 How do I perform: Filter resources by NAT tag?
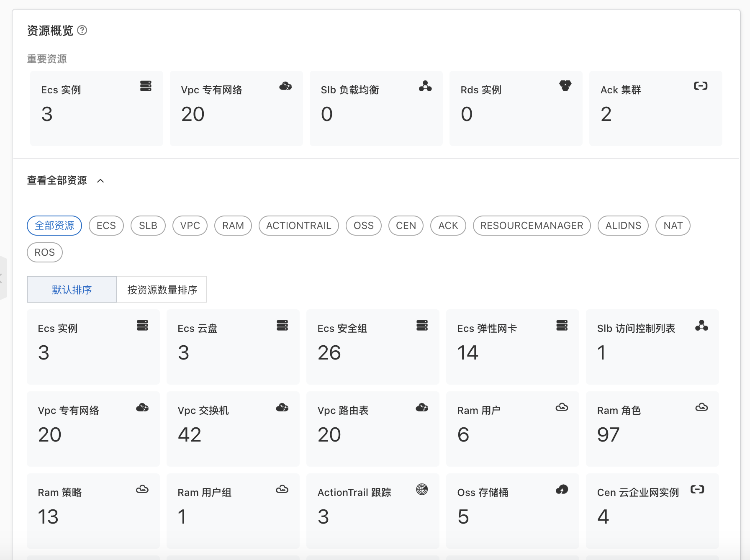673,226
